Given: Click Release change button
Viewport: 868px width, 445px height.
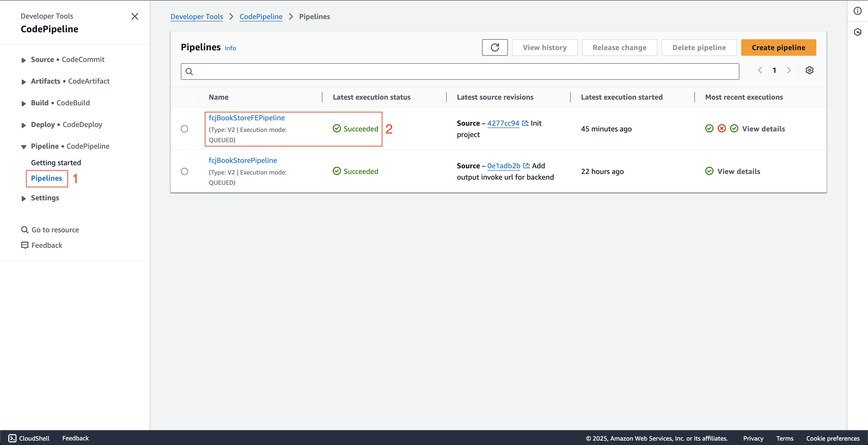Looking at the screenshot, I should coord(619,47).
